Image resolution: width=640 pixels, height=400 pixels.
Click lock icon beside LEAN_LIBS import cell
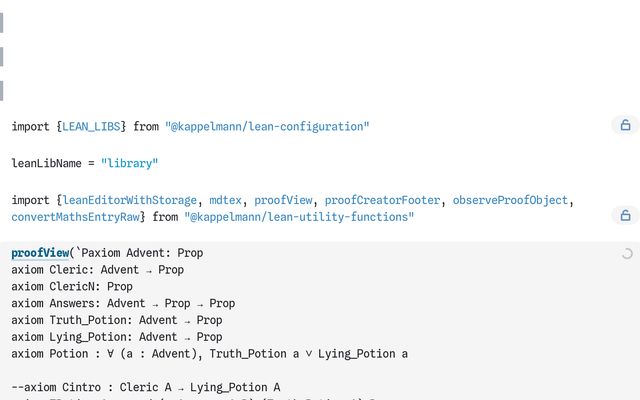pyautogui.click(x=625, y=126)
